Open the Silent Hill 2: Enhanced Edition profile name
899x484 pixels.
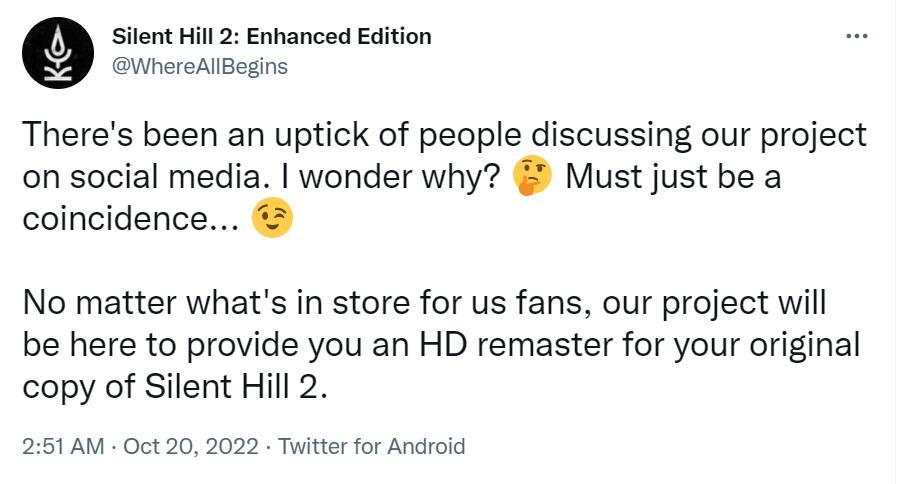click(272, 37)
